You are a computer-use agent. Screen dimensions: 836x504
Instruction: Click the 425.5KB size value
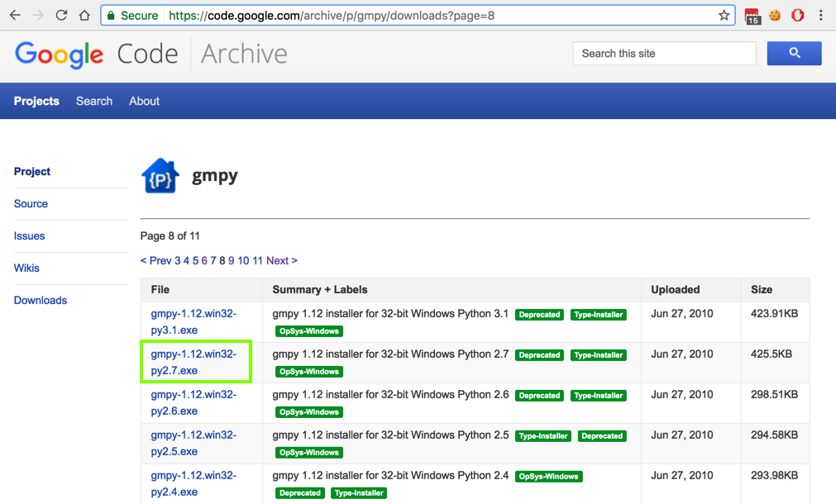[771, 354]
